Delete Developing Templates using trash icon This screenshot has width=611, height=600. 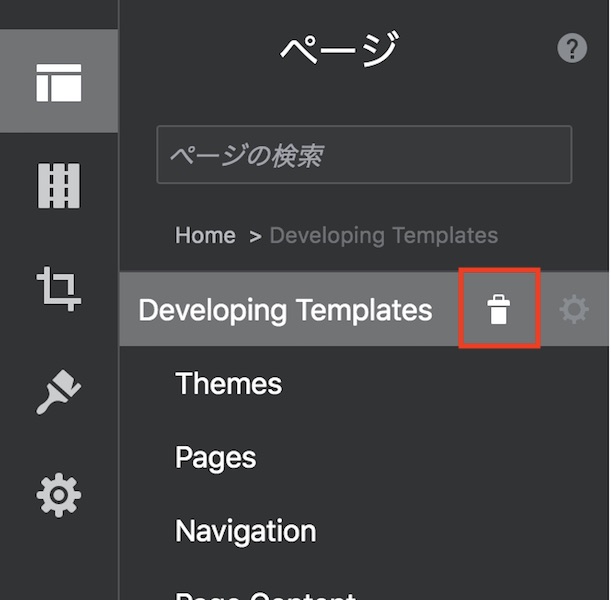pos(498,310)
